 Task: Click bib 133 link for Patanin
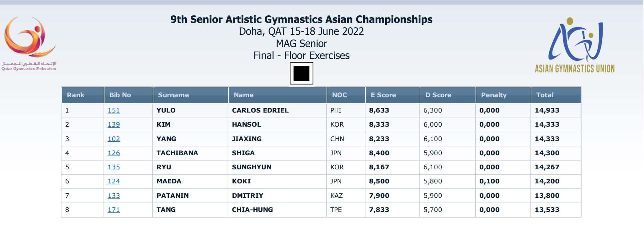pyautogui.click(x=114, y=196)
